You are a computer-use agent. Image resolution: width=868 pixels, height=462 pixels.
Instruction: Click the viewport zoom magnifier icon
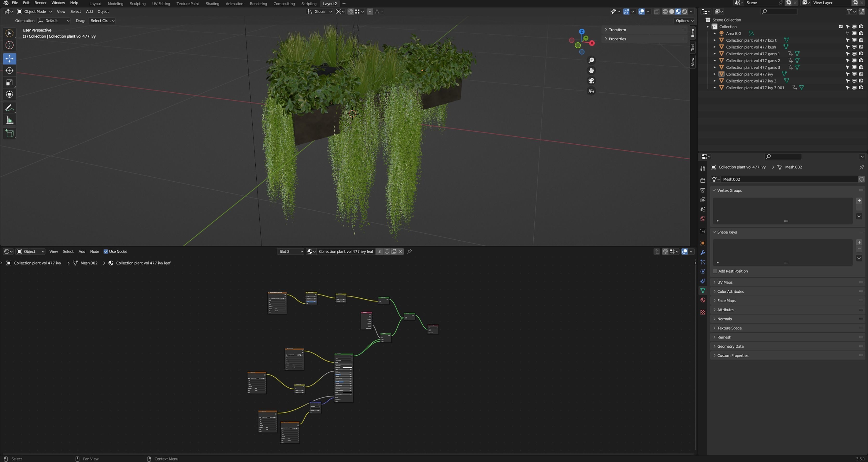tap(591, 60)
